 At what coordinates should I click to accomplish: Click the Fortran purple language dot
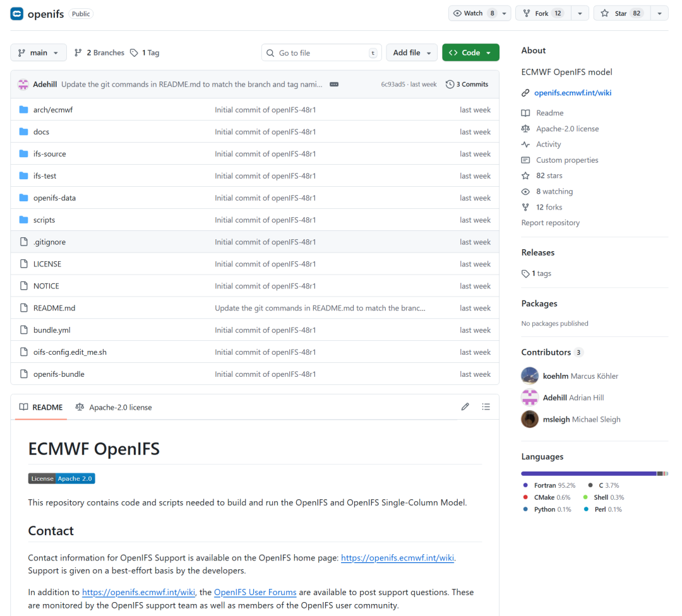(525, 485)
